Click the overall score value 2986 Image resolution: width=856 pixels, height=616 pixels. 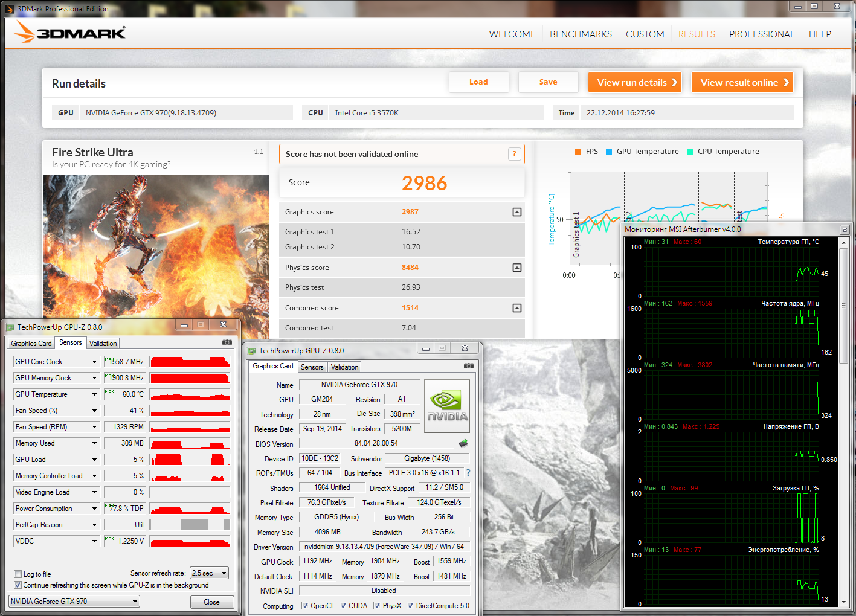coord(425,183)
